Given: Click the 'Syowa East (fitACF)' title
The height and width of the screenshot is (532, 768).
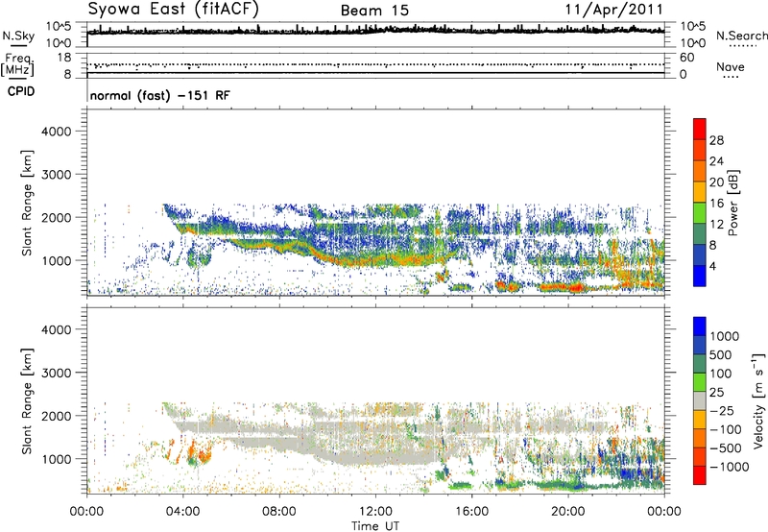Looking at the screenshot, I should [174, 9].
